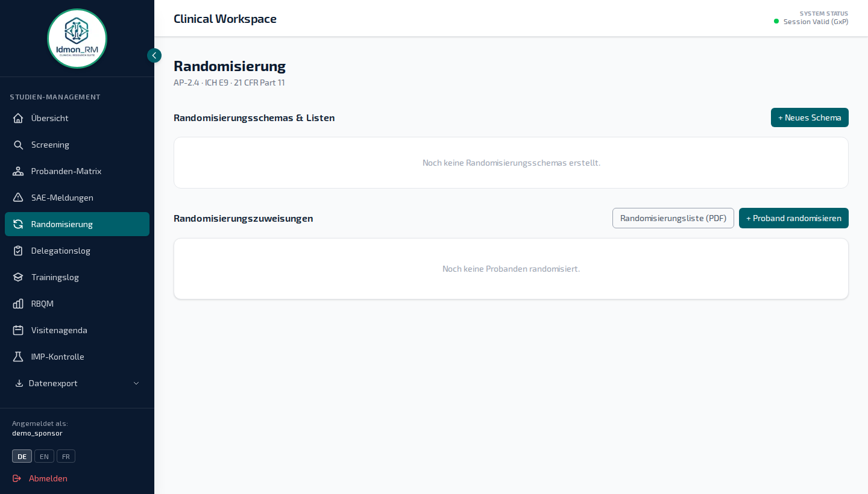Viewport: 868px width, 494px height.
Task: Create a new schema with + Neues Schema
Action: point(810,117)
